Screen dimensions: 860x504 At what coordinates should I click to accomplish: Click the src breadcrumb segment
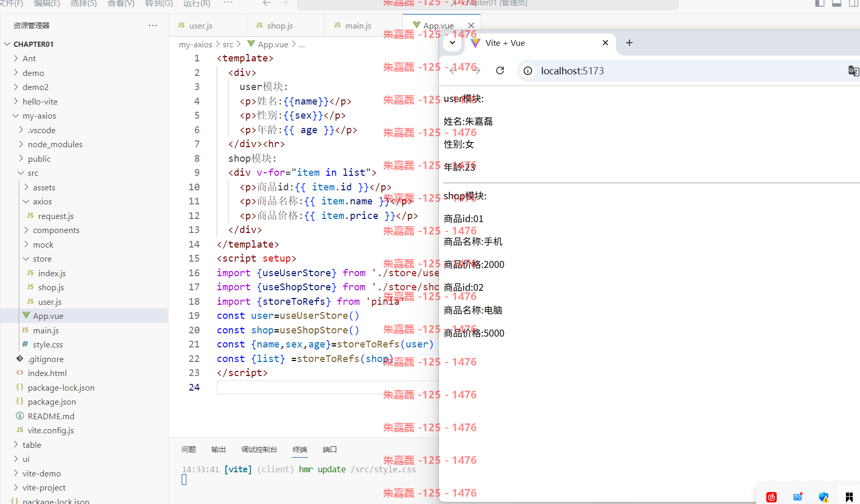[x=228, y=45]
